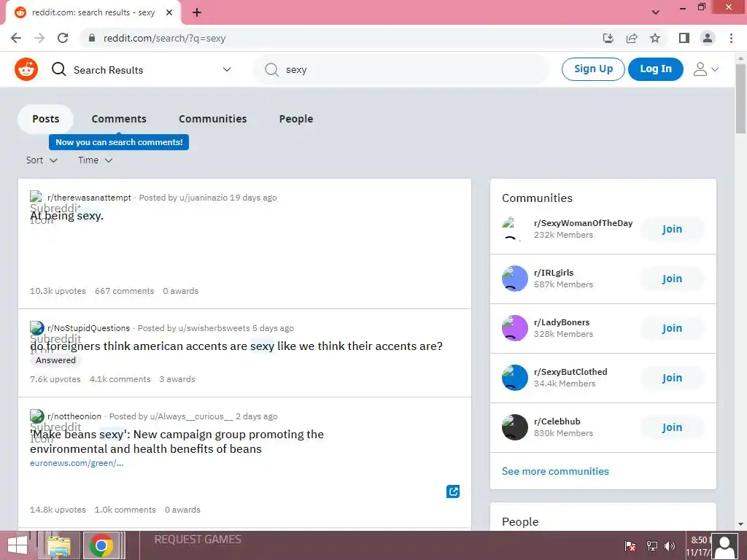747x560 pixels.
Task: Expand the Search Results dropdown
Action: (x=227, y=69)
